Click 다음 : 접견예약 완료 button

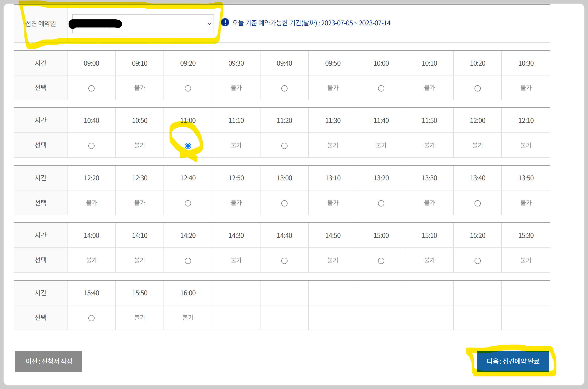point(513,361)
